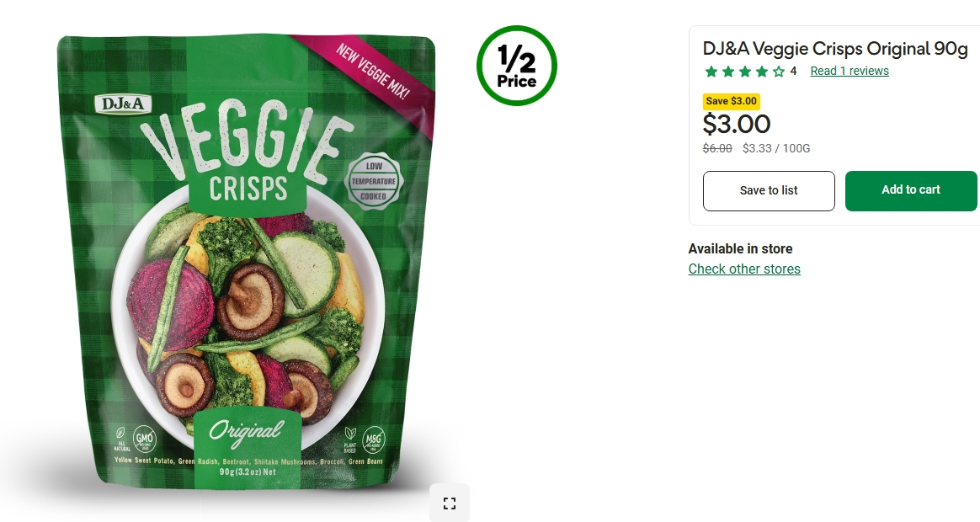The image size is (980, 522).
Task: Click the plant based leaf icon
Action: click(349, 436)
